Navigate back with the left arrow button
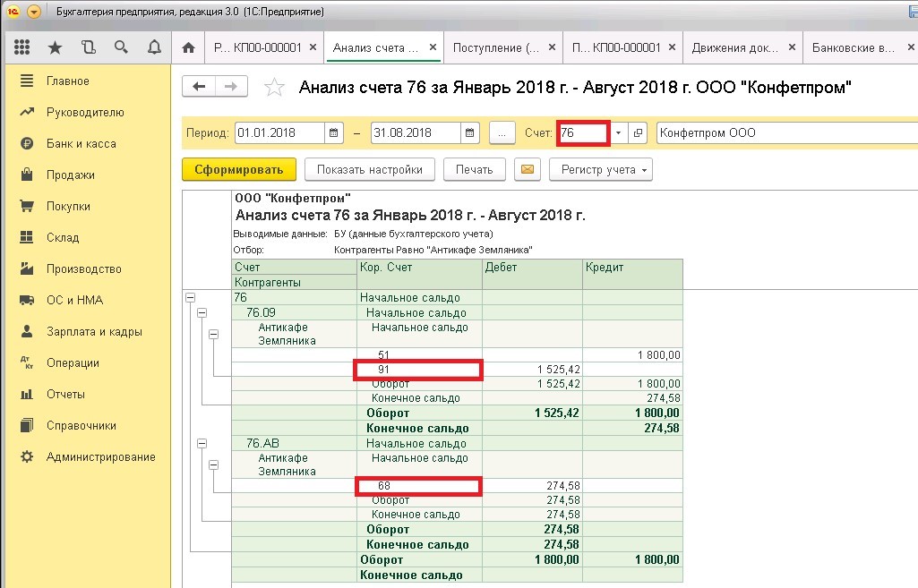 click(199, 87)
